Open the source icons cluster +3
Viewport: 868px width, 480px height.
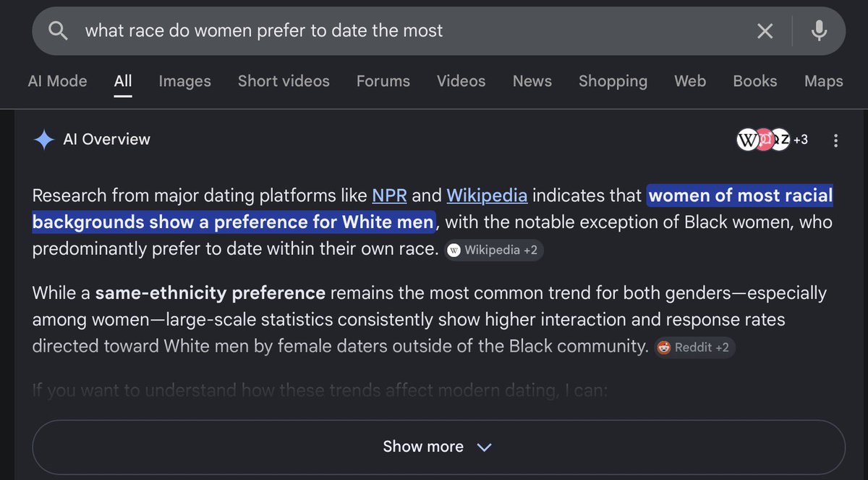pos(773,140)
